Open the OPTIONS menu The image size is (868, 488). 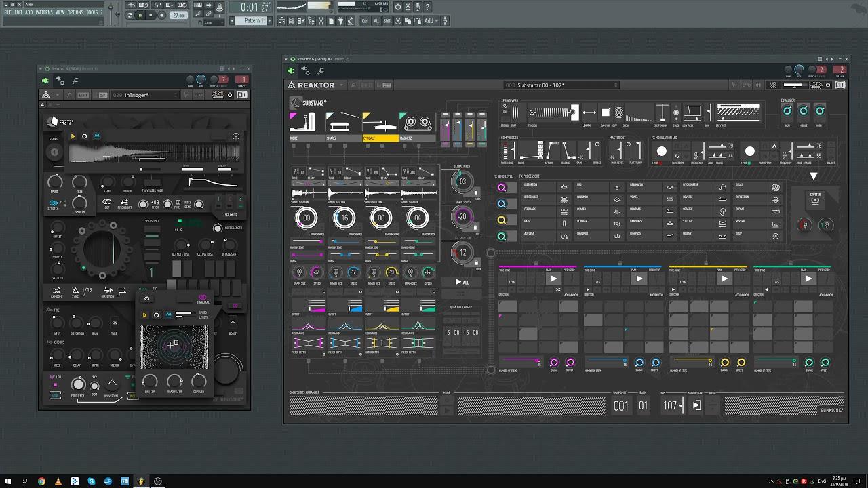pos(75,12)
